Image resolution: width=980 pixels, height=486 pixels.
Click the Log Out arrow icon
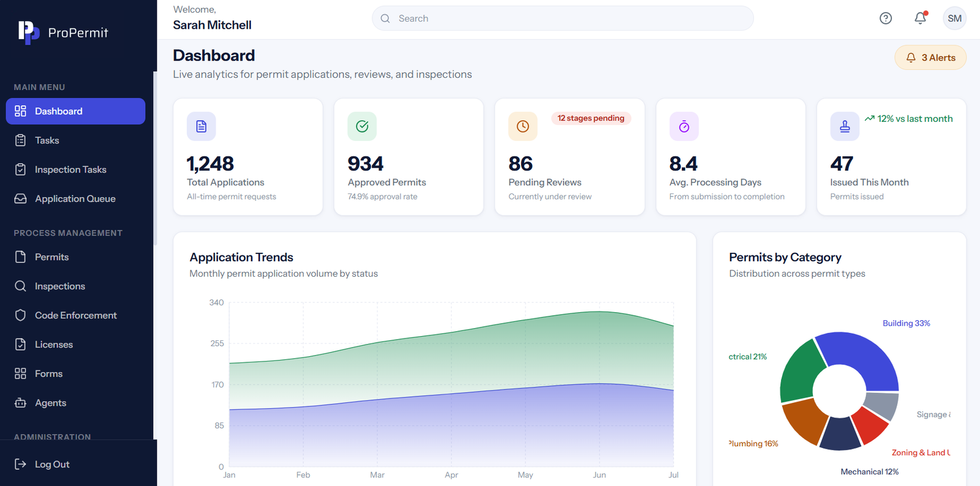[x=20, y=464]
